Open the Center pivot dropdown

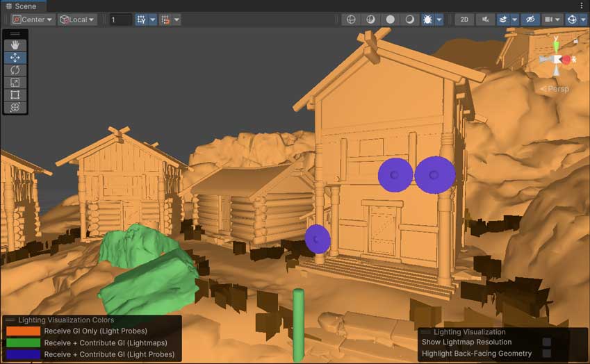[x=33, y=19]
